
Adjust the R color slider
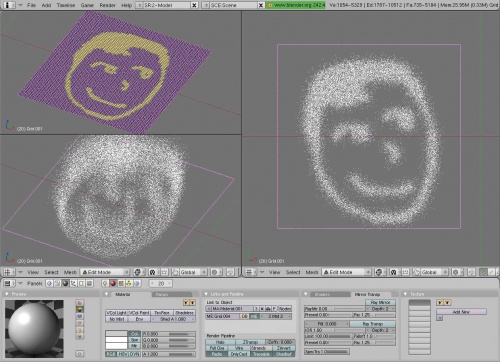point(169,334)
